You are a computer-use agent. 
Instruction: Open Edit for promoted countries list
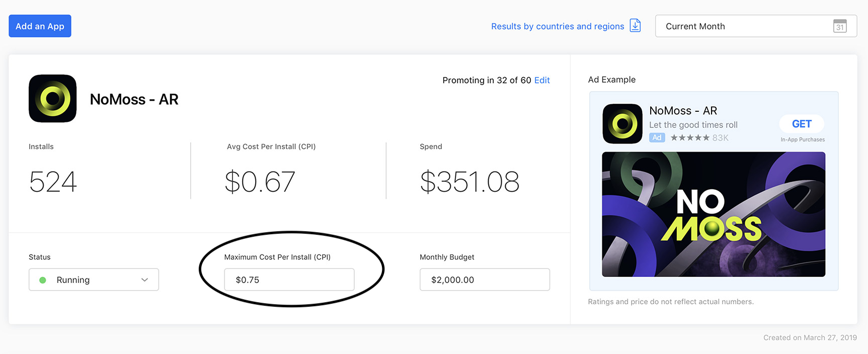click(x=542, y=80)
